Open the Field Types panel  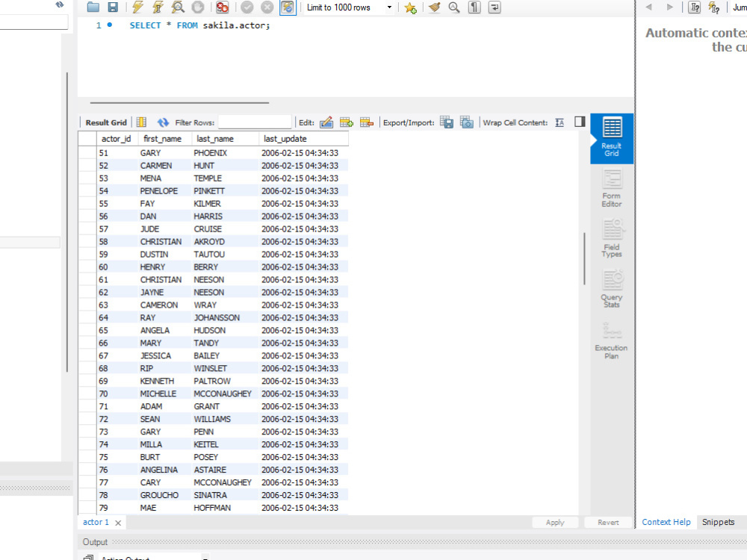click(612, 239)
